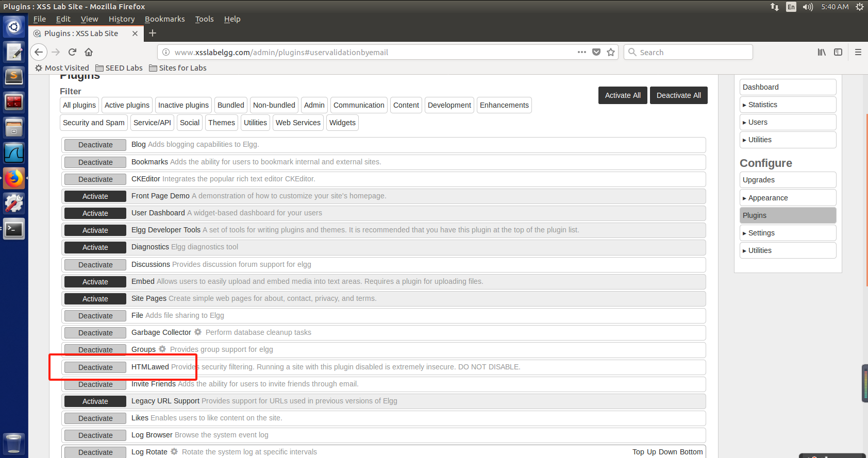The image size is (868, 458).
Task: Expand Appearance in Configure section
Action: [x=788, y=198]
